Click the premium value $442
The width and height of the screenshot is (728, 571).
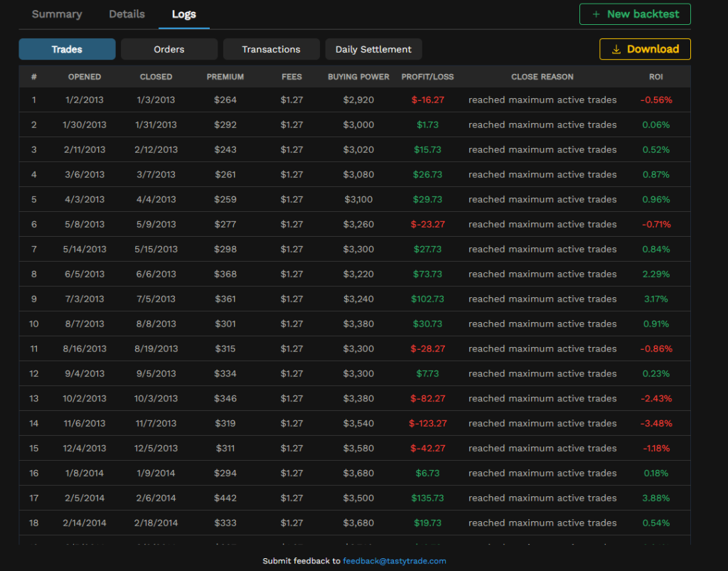point(225,498)
